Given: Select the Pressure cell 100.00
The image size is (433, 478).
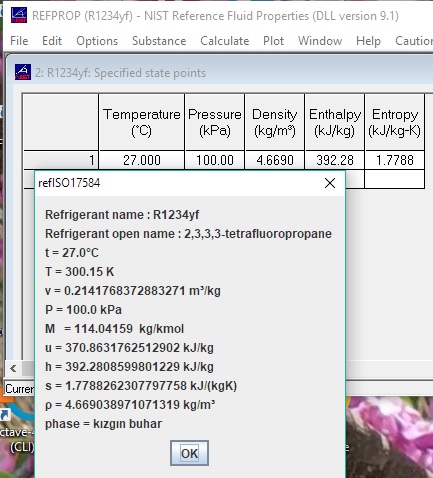Looking at the screenshot, I should pos(215,160).
